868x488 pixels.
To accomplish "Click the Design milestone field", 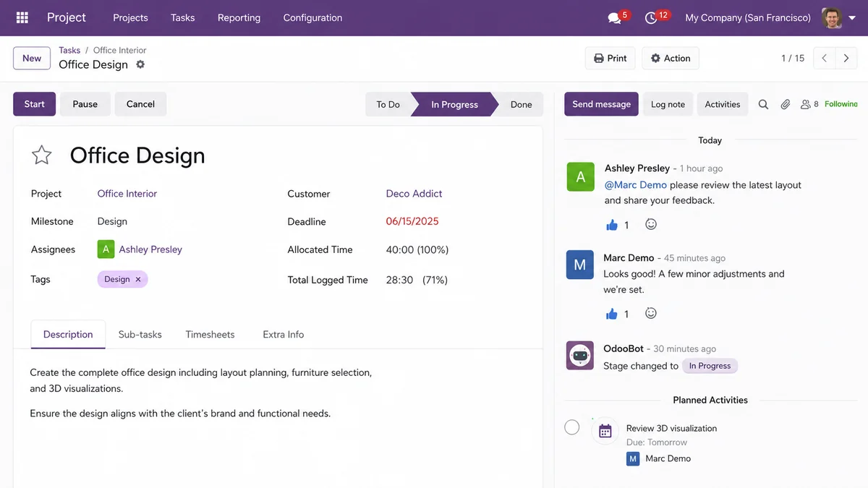I will click(x=112, y=221).
